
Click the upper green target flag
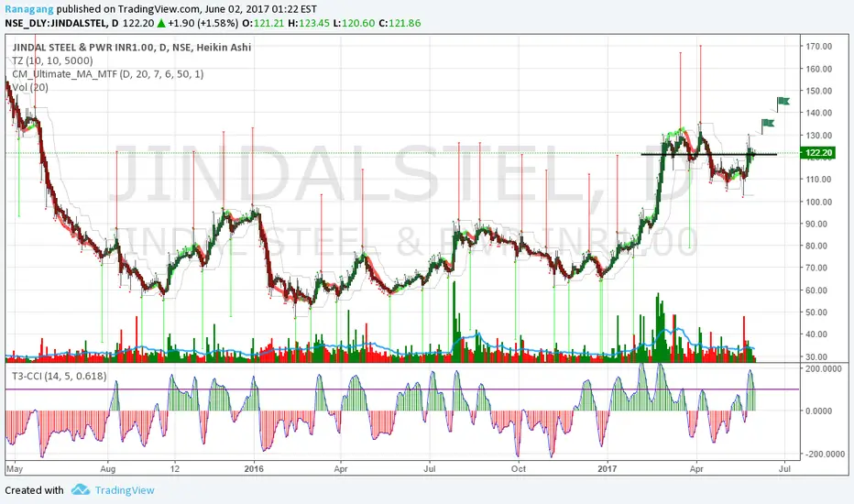click(783, 103)
